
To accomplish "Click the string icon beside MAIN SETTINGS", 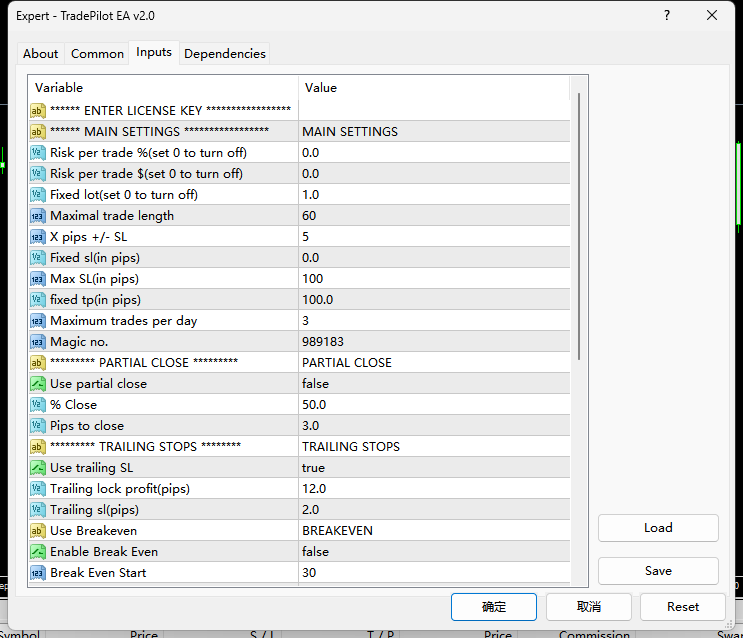I will pyautogui.click(x=38, y=131).
